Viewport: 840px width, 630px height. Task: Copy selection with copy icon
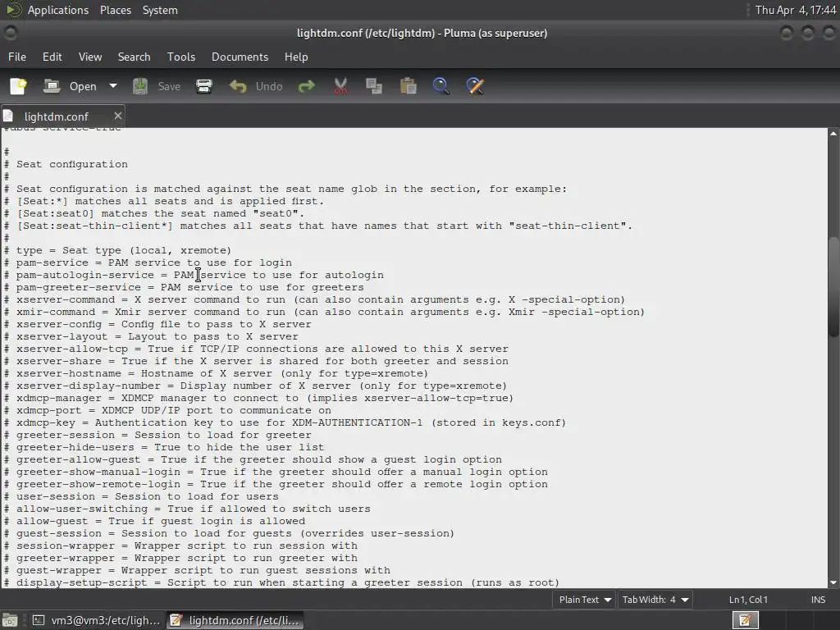(374, 86)
